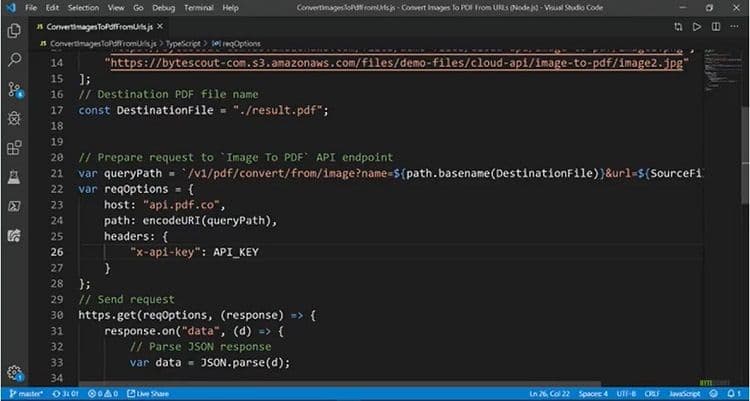Open the Search view in activity bar

14,60
